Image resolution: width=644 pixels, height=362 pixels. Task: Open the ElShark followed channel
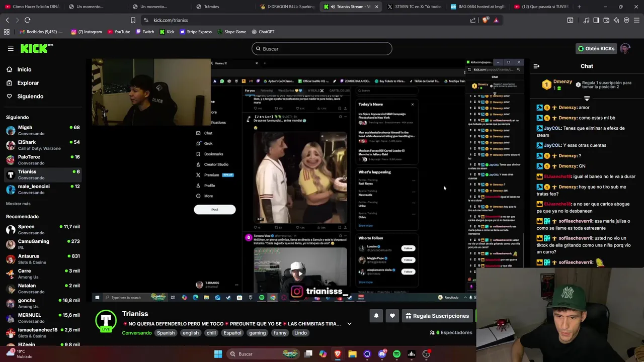pos(43,145)
